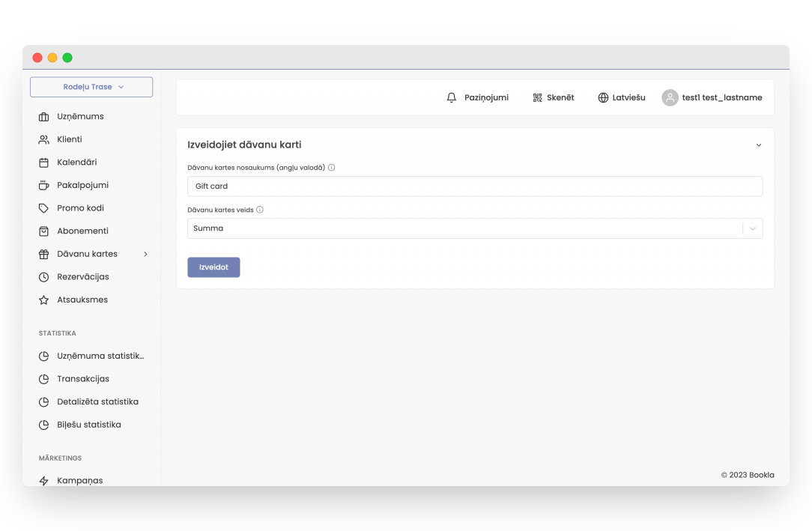Open Promo kodi menu item
This screenshot has width=812, height=531.
pos(80,208)
